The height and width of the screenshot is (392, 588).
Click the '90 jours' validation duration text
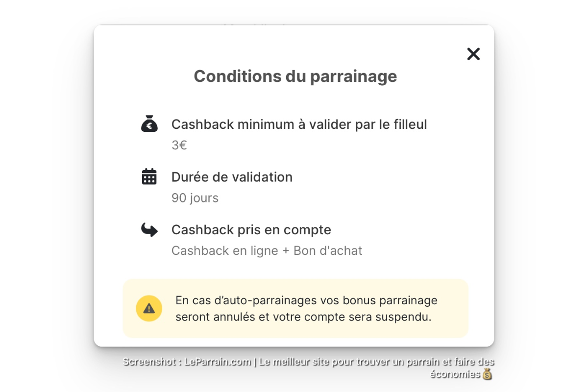click(x=195, y=197)
